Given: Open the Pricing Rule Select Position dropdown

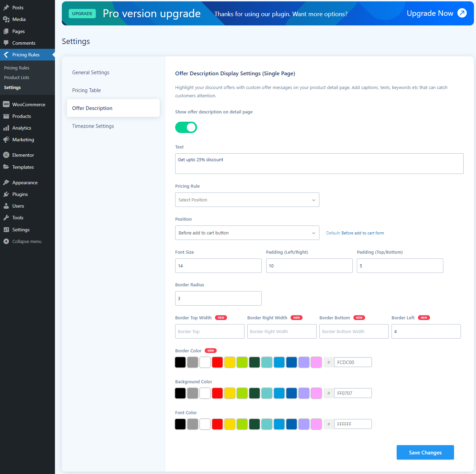Looking at the screenshot, I should coord(247,200).
